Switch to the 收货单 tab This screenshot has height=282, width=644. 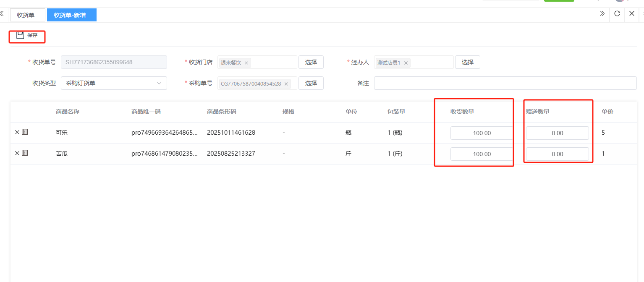[x=26, y=15]
